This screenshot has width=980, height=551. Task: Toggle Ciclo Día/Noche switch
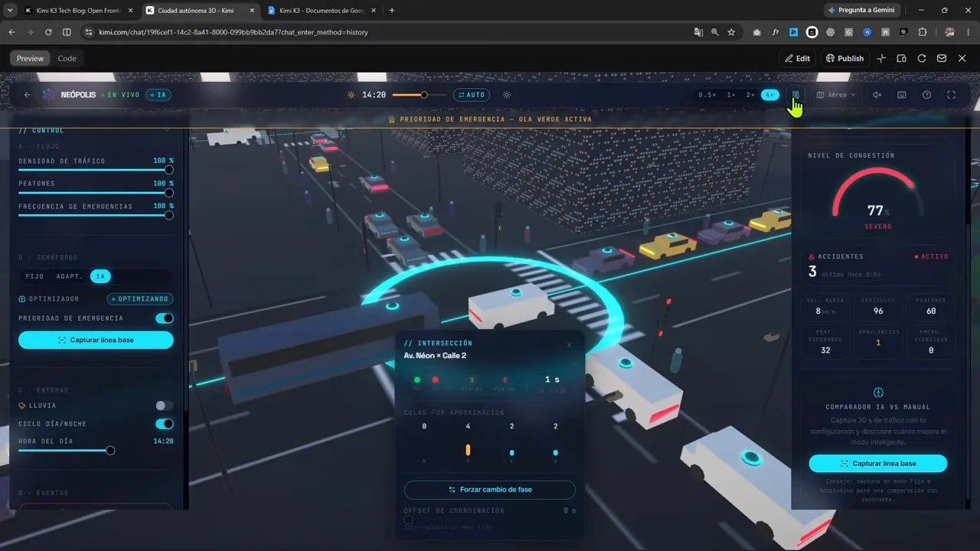pos(164,424)
